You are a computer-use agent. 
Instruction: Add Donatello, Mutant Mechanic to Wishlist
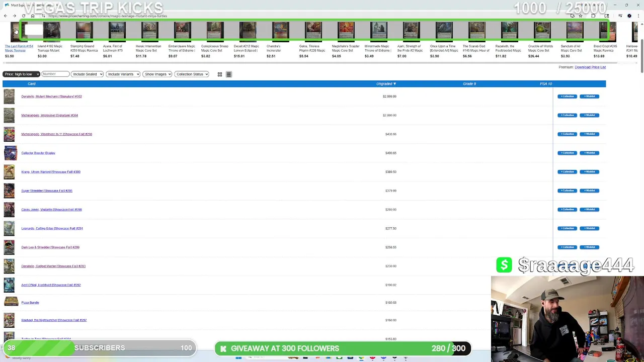(589, 97)
